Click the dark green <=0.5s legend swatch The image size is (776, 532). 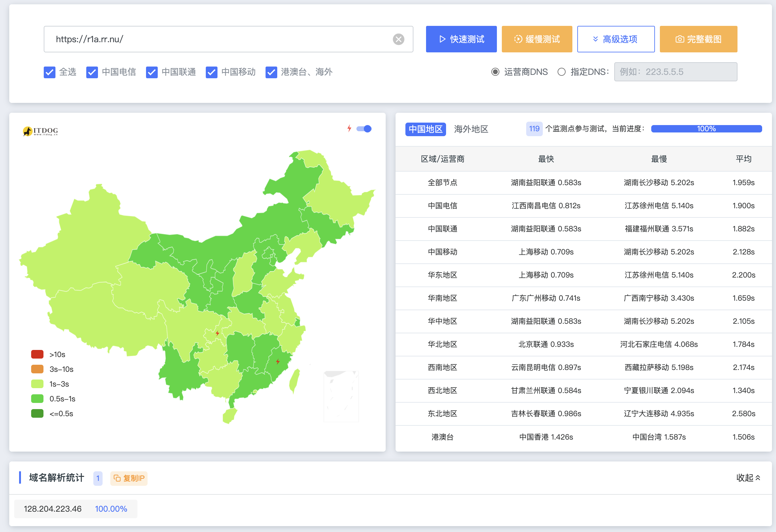[x=37, y=413]
